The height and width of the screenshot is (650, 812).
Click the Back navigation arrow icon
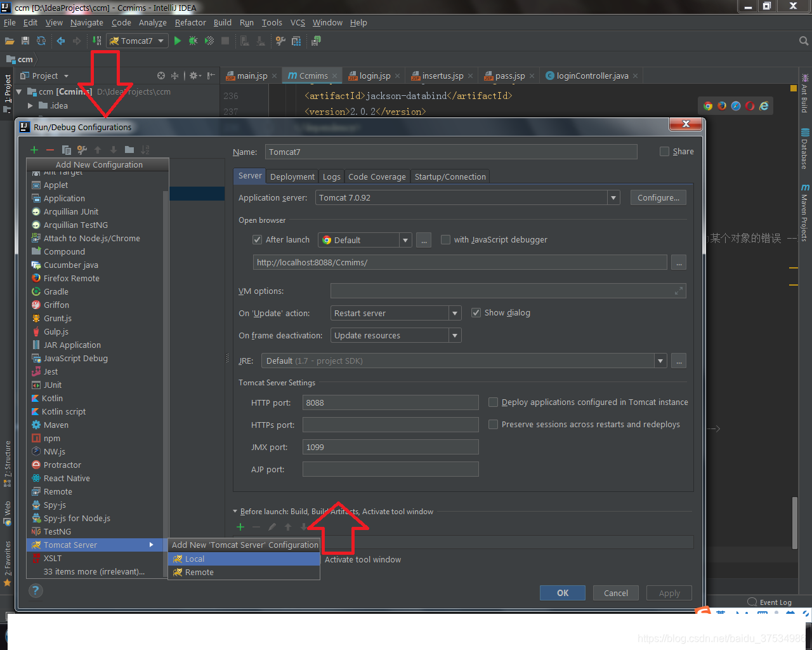(61, 41)
